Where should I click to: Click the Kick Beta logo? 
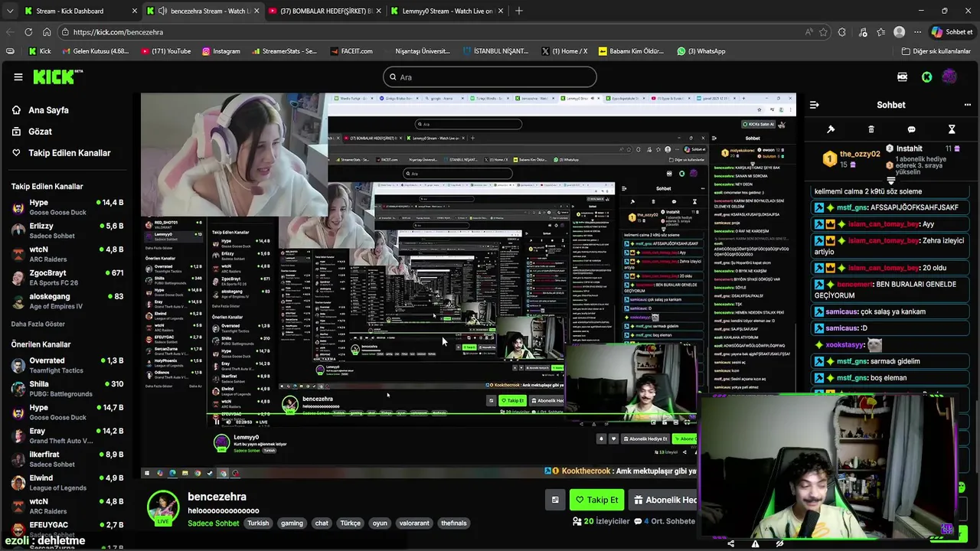(58, 77)
